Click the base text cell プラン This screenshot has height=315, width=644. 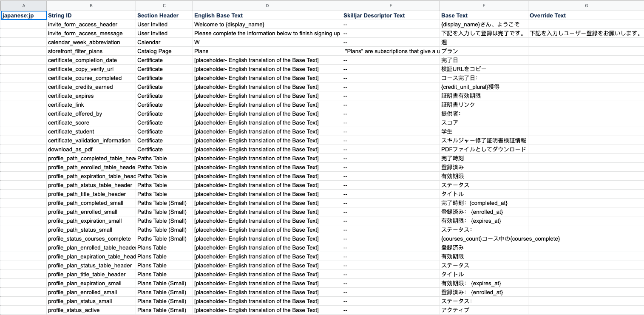484,51
